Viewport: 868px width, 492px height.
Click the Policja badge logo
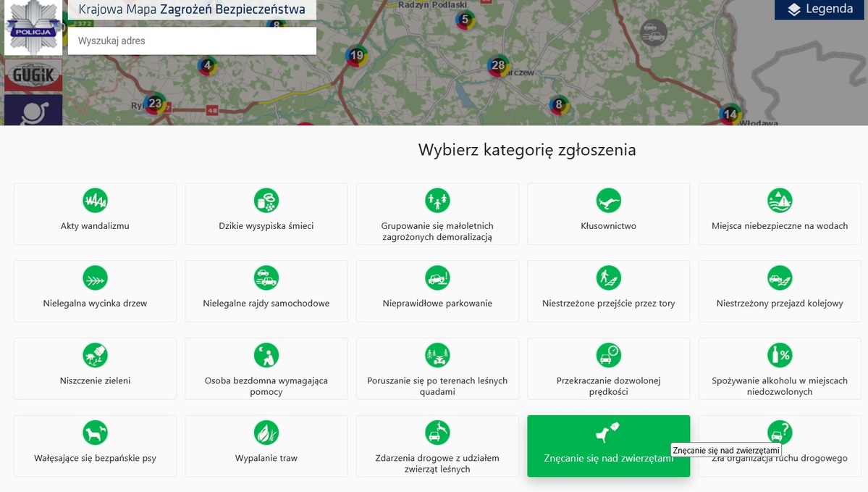click(33, 27)
